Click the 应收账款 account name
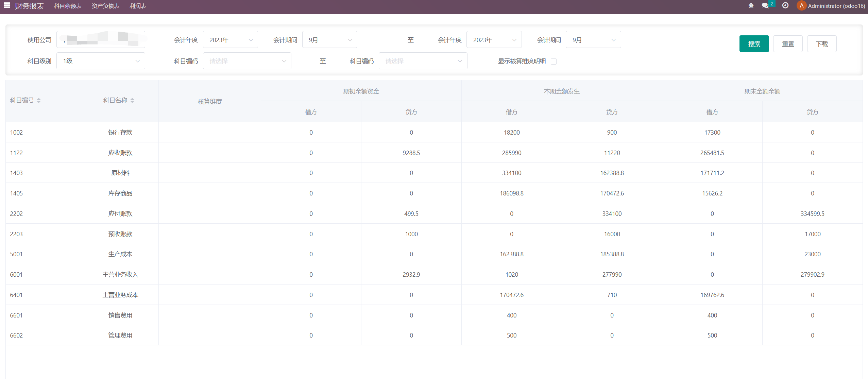868x379 pixels. point(120,153)
